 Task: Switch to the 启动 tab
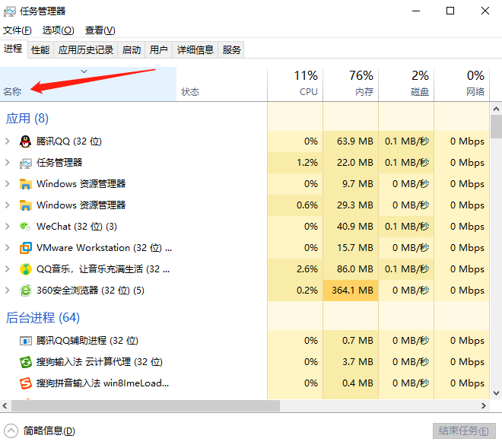click(132, 50)
